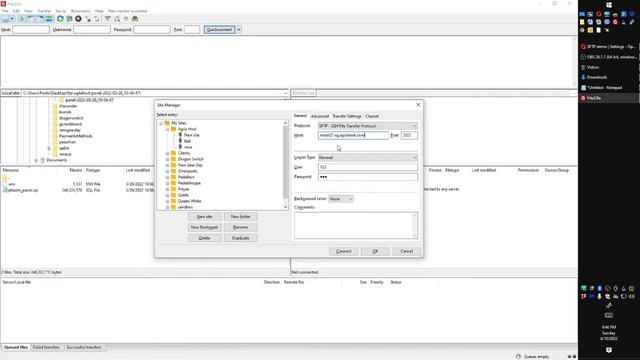This screenshot has height=360, width=640.
Task: Open the View menu
Action: [28, 11]
